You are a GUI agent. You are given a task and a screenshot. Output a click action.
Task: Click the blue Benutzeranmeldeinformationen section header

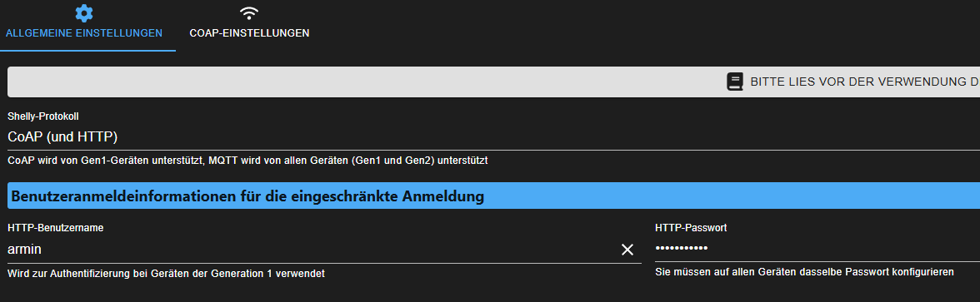[x=493, y=196]
